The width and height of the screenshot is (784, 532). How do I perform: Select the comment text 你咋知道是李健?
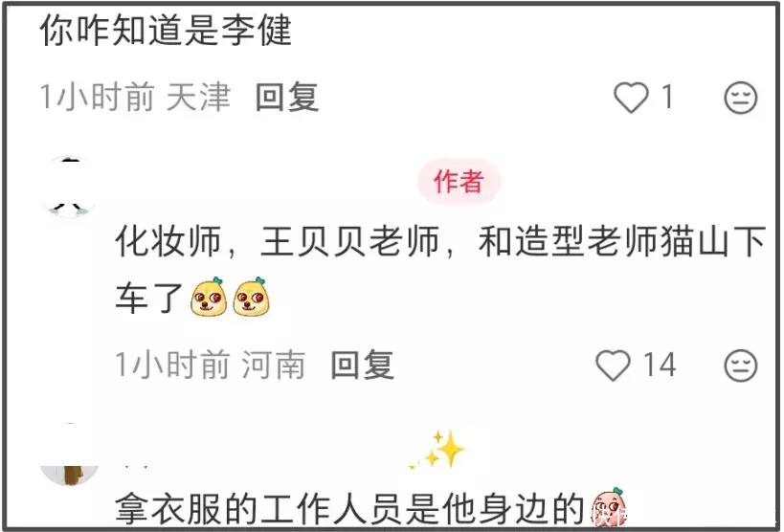[x=166, y=30]
